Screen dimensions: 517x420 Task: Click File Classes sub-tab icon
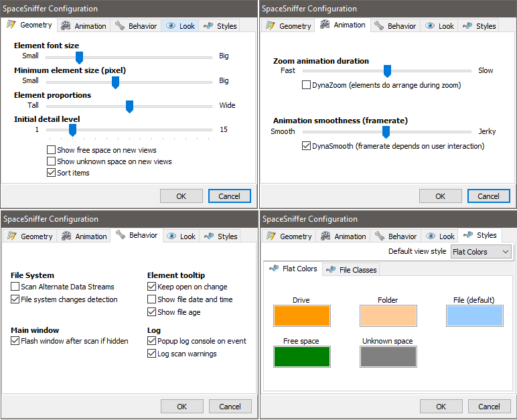tap(331, 270)
